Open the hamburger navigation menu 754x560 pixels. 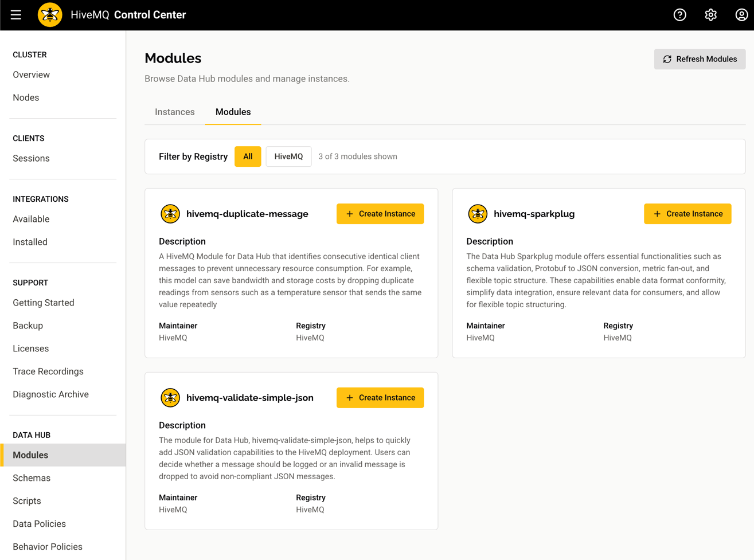15,15
